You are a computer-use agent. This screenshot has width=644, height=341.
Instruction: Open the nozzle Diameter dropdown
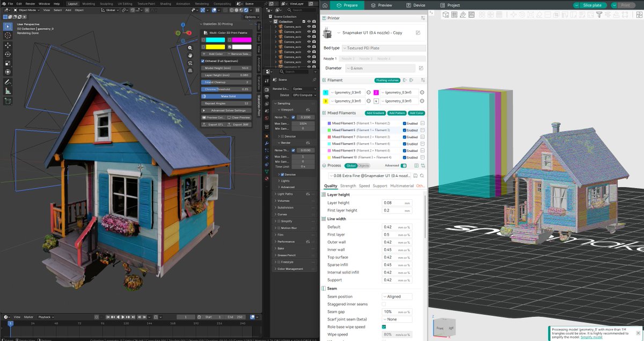[x=380, y=68]
